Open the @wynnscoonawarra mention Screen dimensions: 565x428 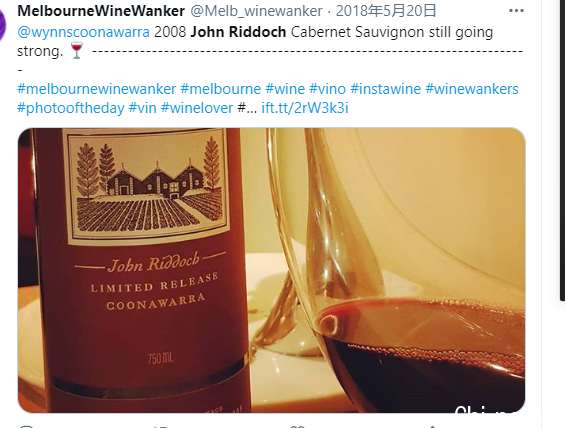pos(83,32)
